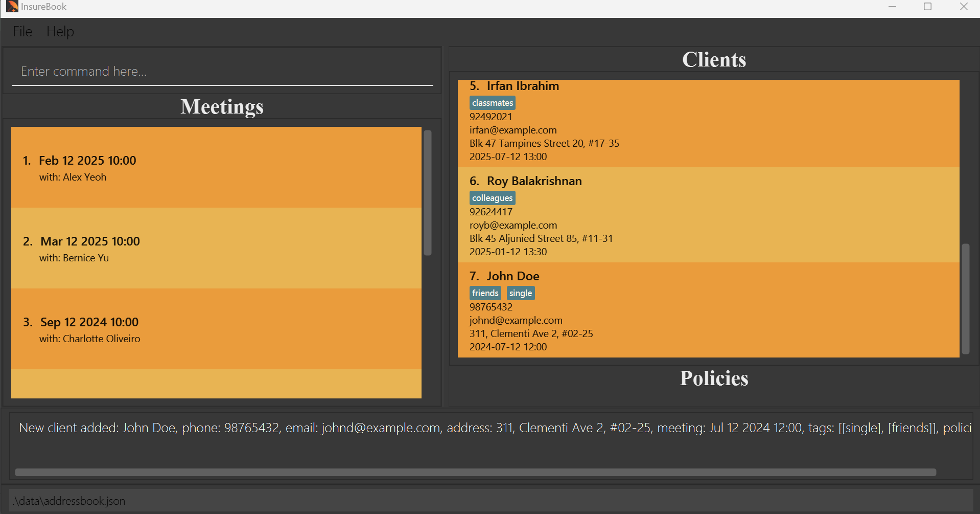Screen dimensions: 980x514
Task: Select the Roy Balakrishnan client card
Action: tap(708, 215)
